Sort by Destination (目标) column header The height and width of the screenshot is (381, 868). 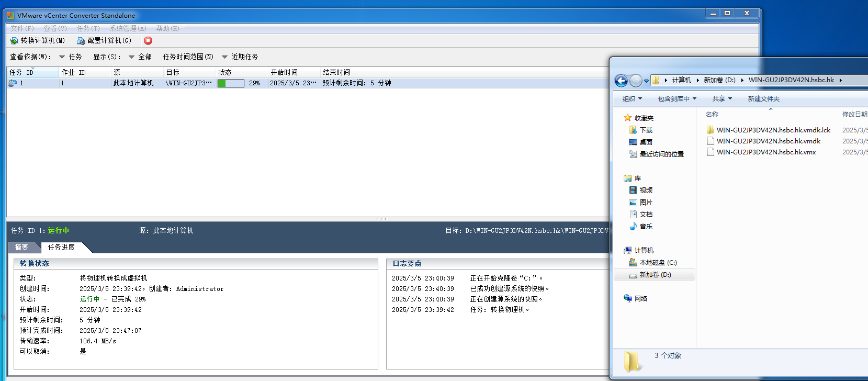pos(189,72)
